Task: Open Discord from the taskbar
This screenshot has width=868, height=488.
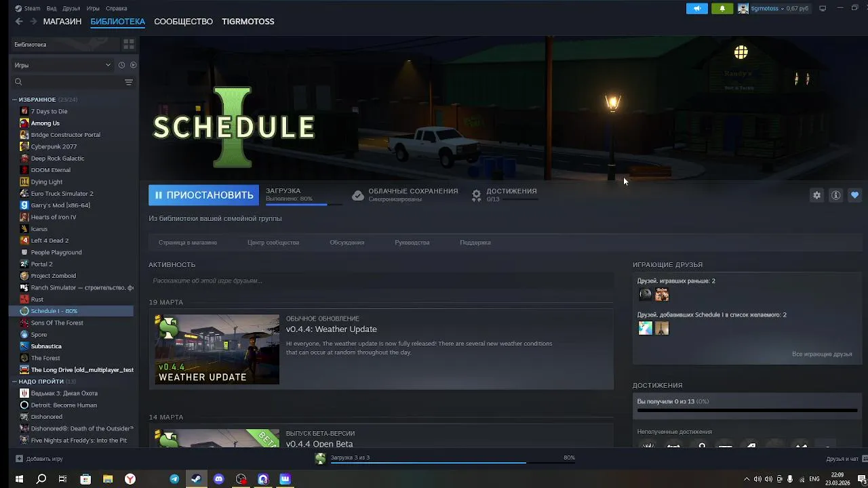Action: pos(218,479)
